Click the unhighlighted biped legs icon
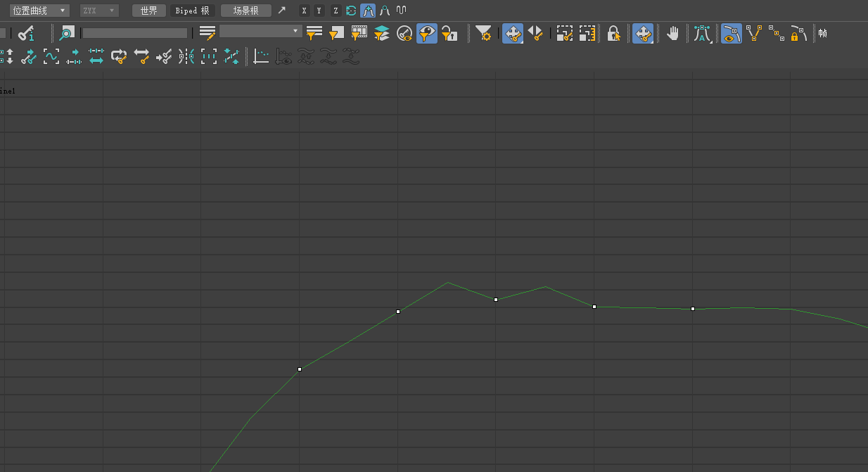This screenshot has height=472, width=868. (x=385, y=11)
